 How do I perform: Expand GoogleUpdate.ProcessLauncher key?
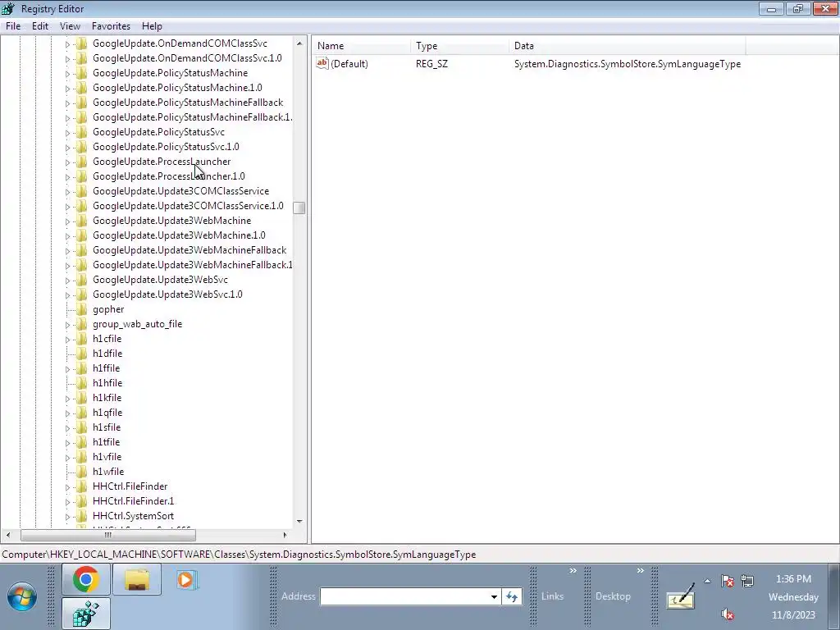point(67,162)
